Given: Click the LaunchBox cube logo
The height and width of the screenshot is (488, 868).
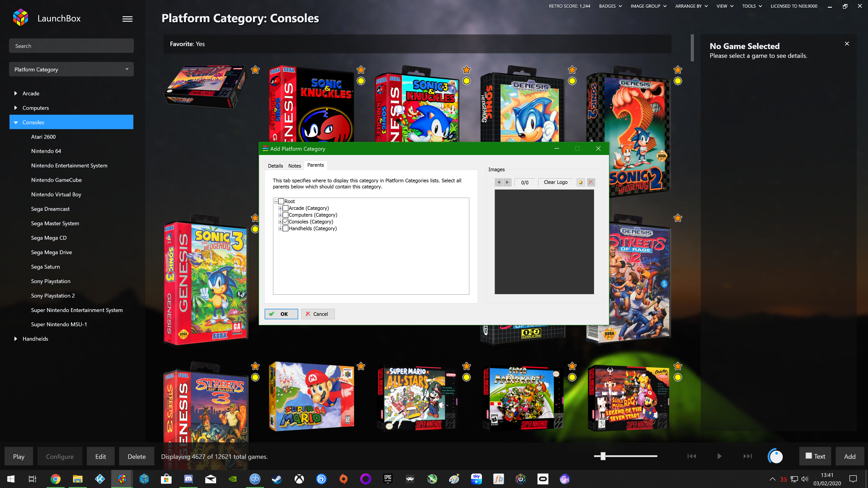Looking at the screenshot, I should pos(21,18).
